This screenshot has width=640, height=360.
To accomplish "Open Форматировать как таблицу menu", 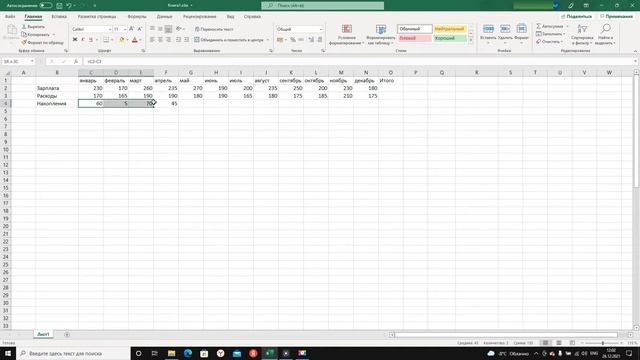I will (x=381, y=34).
